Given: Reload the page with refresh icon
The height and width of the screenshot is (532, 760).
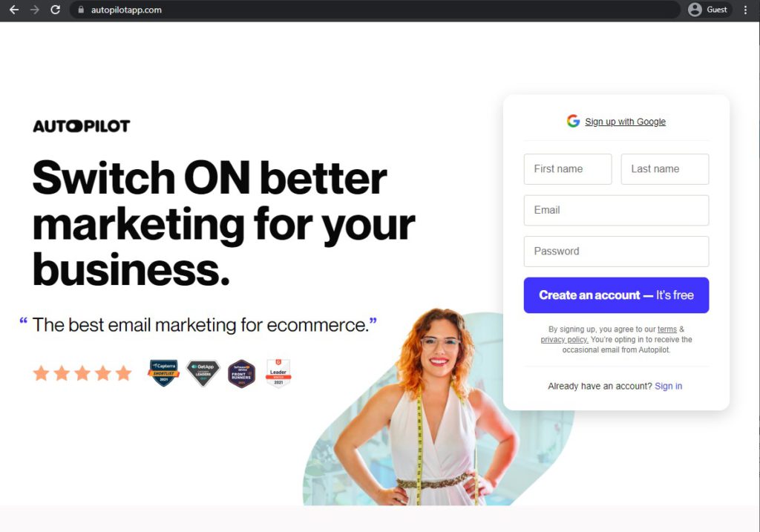Looking at the screenshot, I should point(55,10).
